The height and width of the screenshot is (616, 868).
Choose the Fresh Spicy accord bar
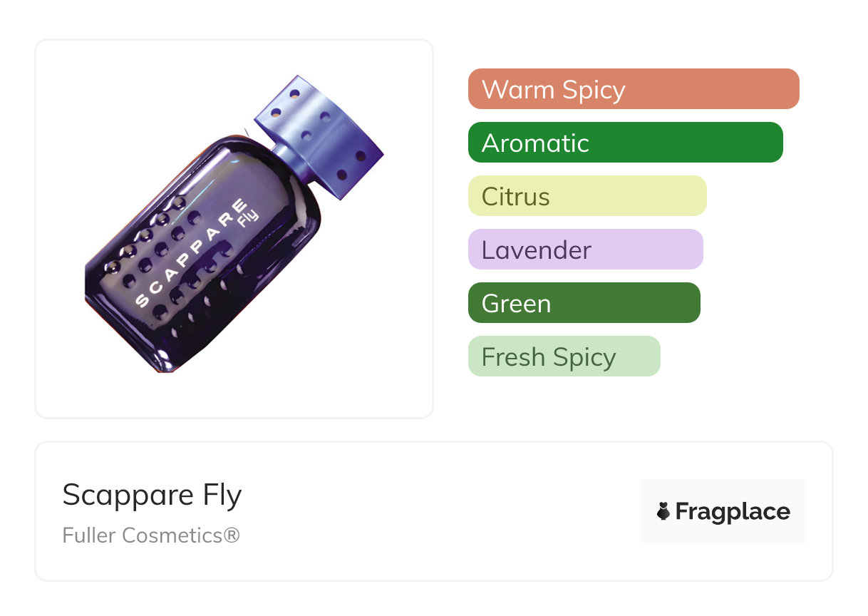(564, 356)
